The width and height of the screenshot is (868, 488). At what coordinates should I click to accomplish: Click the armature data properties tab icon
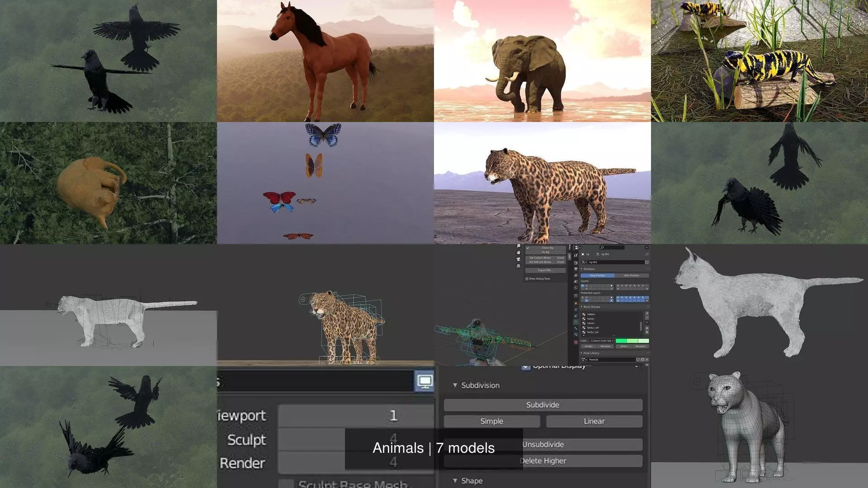pos(576,322)
